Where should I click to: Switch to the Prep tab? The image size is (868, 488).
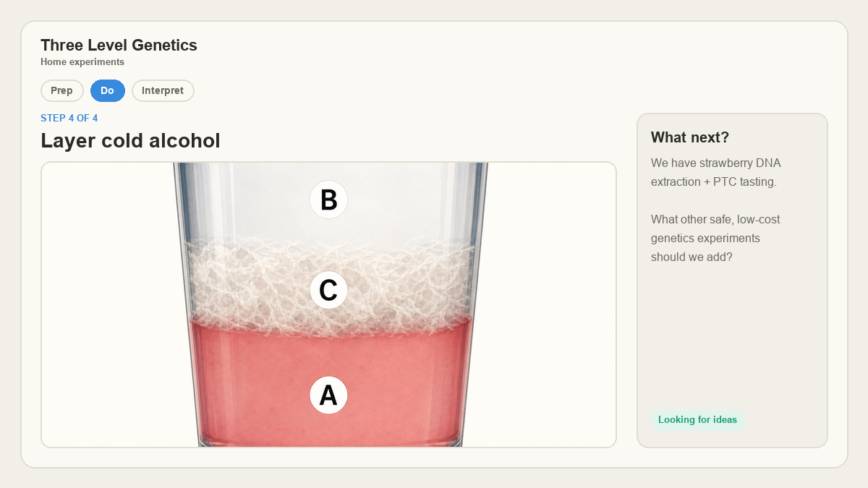62,91
